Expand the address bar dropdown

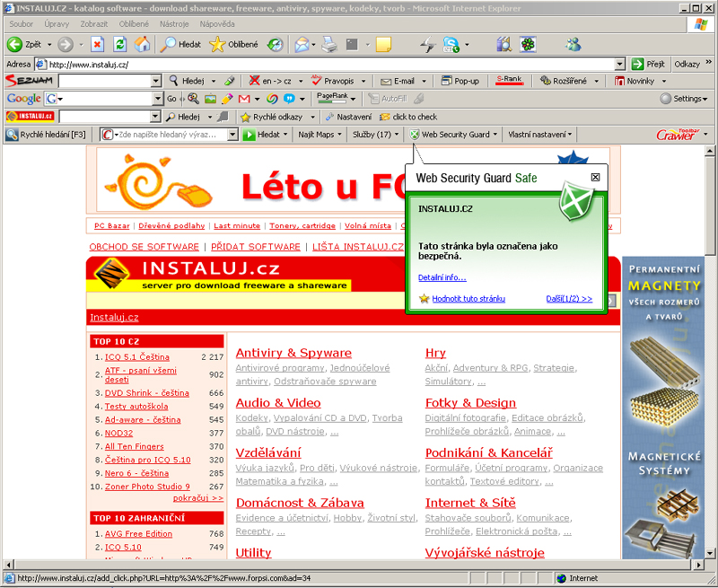619,64
